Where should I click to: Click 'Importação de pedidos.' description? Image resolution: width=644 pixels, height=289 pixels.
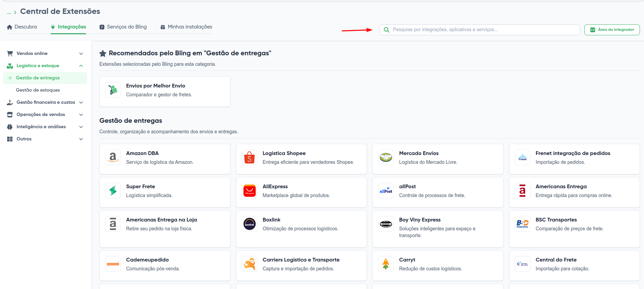click(x=560, y=162)
